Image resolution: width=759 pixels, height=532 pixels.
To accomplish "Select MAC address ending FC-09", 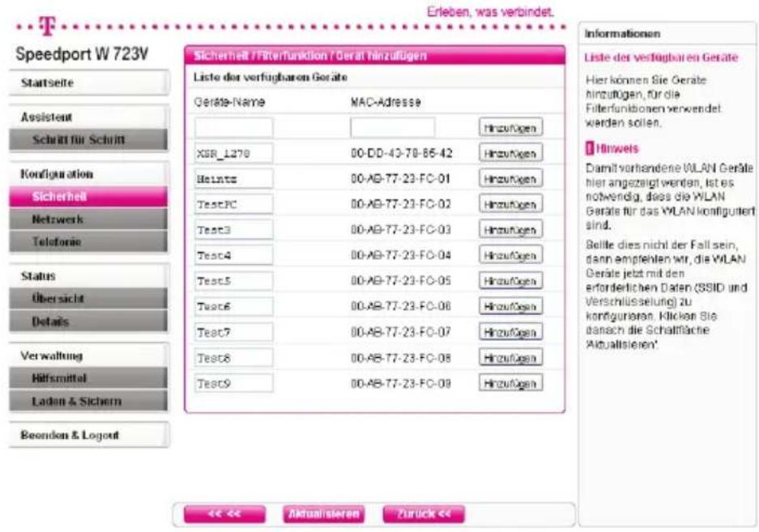I will pos(401,383).
